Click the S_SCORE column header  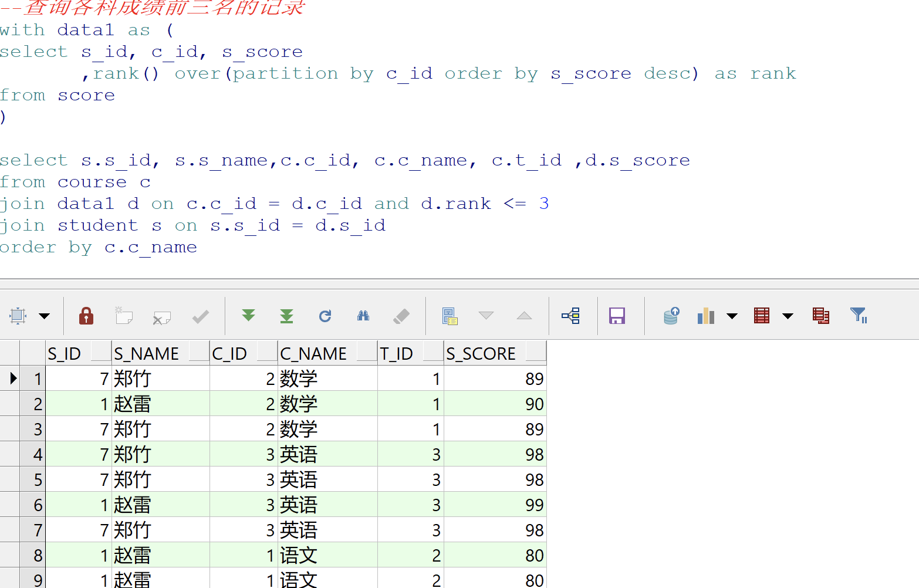coord(495,353)
